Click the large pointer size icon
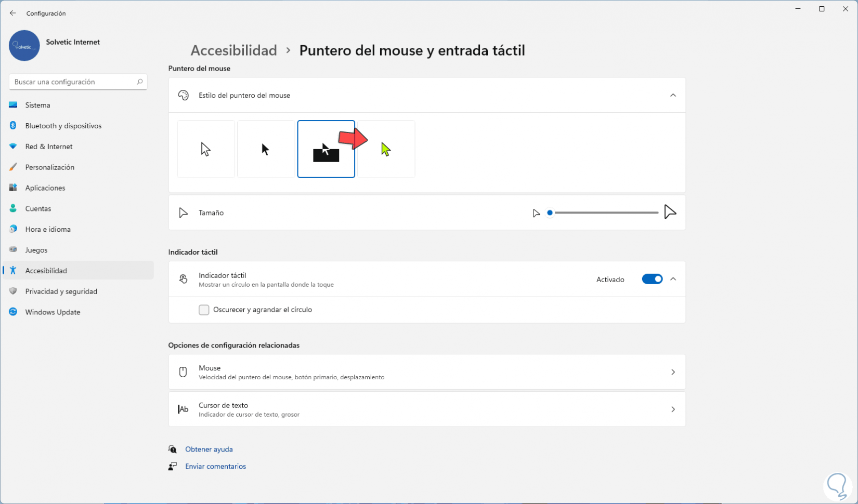 (670, 212)
